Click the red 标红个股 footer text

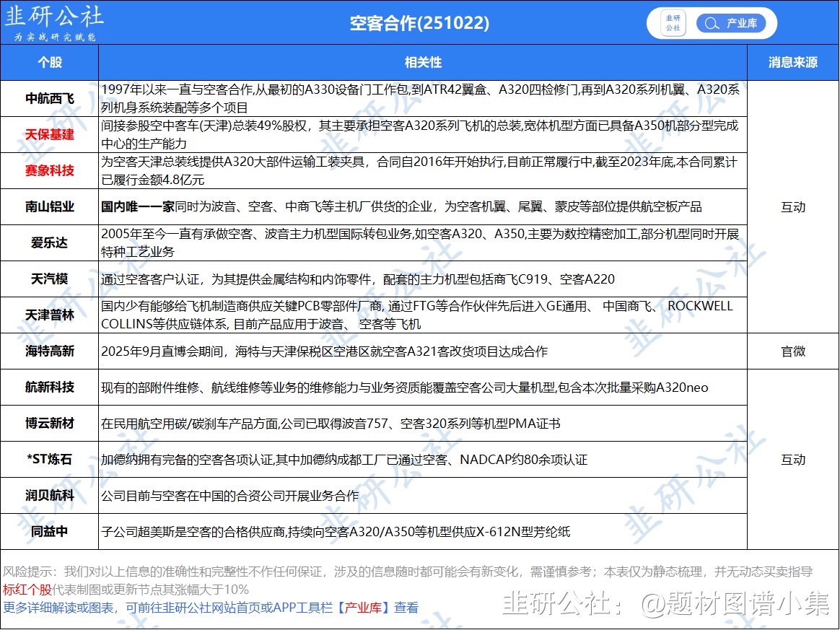point(27,590)
